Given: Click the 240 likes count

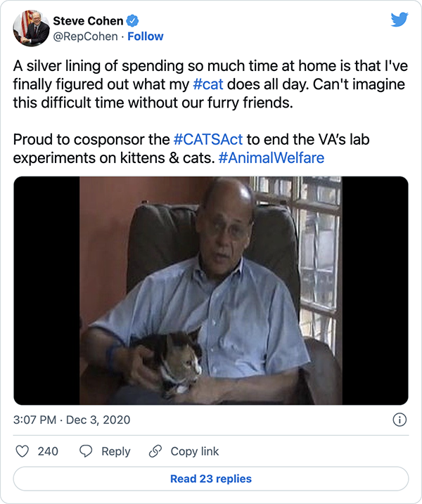Looking at the screenshot, I should coord(48,451).
